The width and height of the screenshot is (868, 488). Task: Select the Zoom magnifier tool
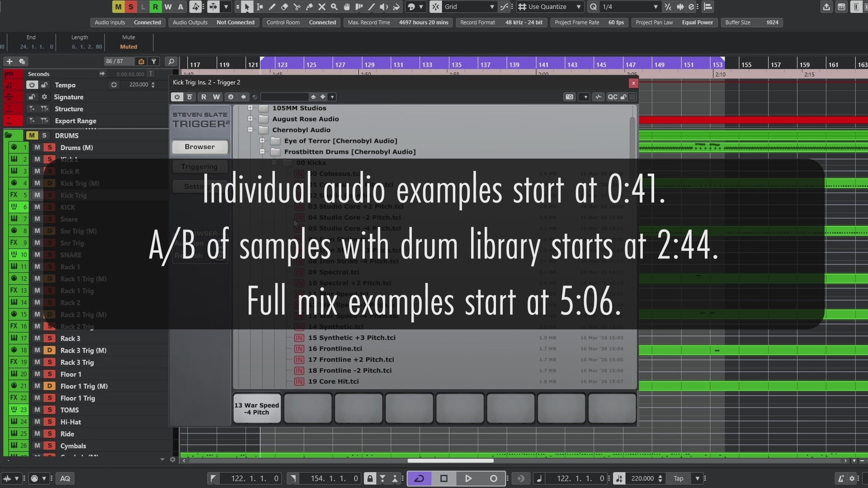(x=334, y=7)
